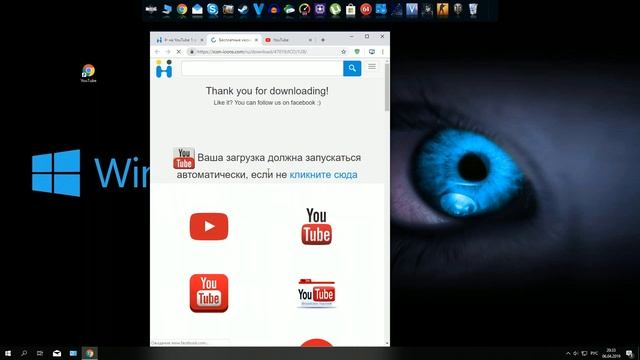
Task: Close the first browser tab
Action: coord(202,40)
